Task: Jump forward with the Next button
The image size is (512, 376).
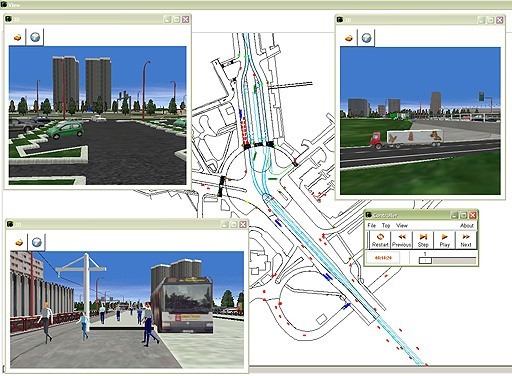Action: coord(466,240)
